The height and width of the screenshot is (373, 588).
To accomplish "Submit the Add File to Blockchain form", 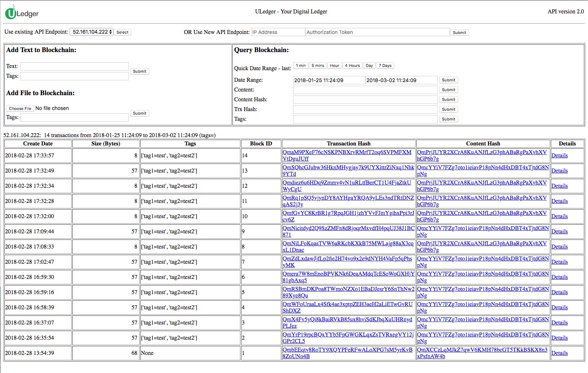I will (x=139, y=113).
